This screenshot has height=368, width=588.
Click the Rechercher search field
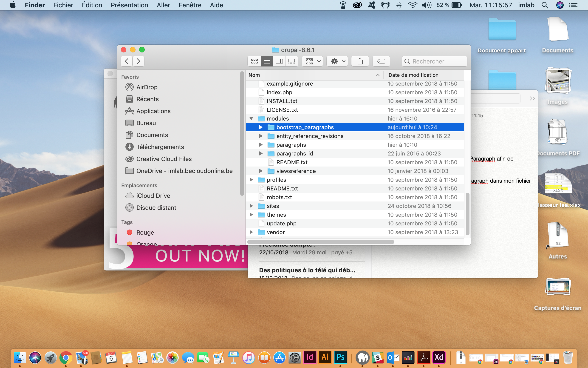[x=434, y=61]
